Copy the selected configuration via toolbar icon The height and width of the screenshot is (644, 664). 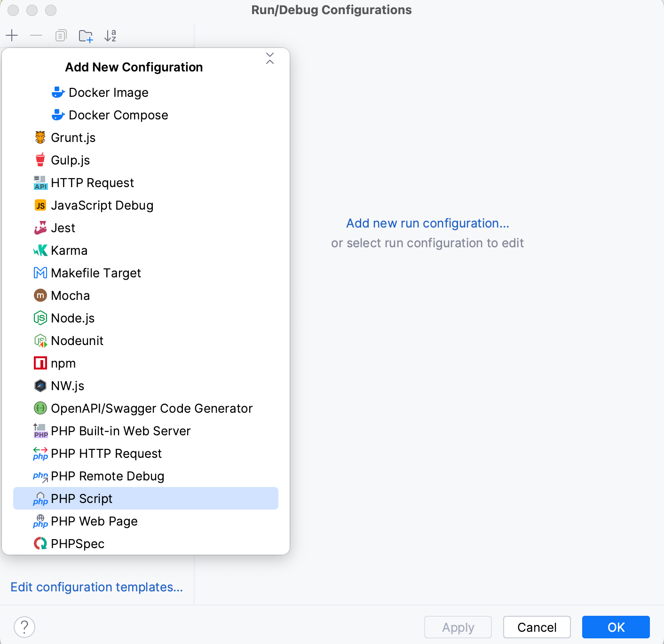coord(61,35)
